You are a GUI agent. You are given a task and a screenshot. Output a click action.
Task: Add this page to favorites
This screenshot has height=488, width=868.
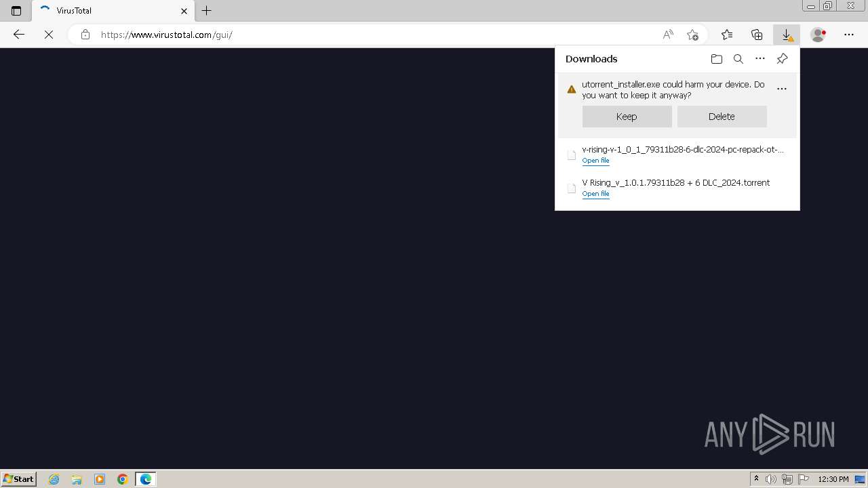click(x=692, y=35)
